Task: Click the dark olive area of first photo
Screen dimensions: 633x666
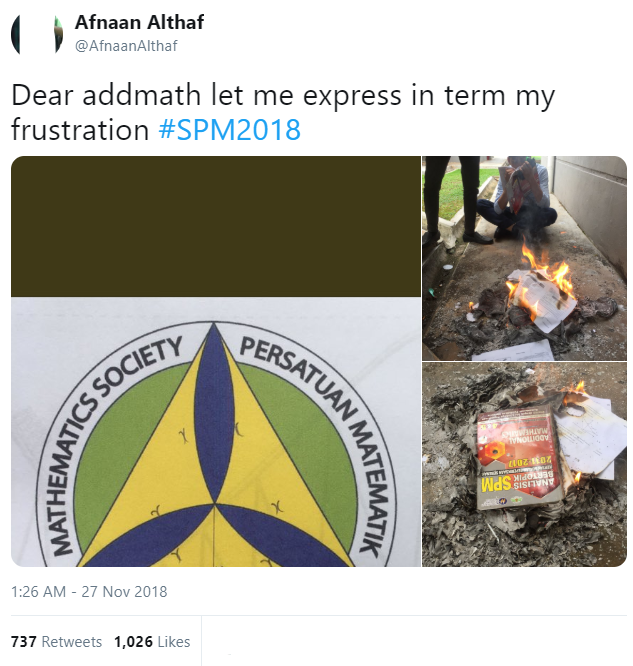Action: pyautogui.click(x=216, y=226)
